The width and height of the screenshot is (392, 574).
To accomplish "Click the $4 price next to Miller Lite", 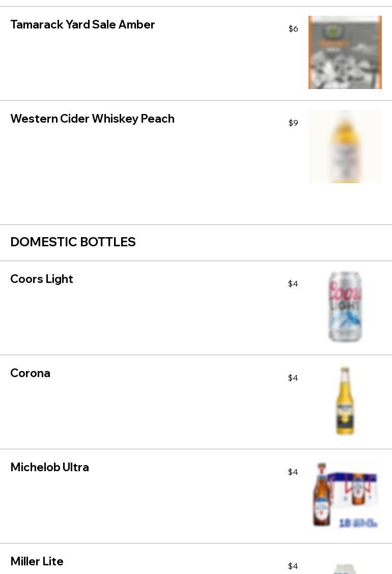I will pos(293,566).
